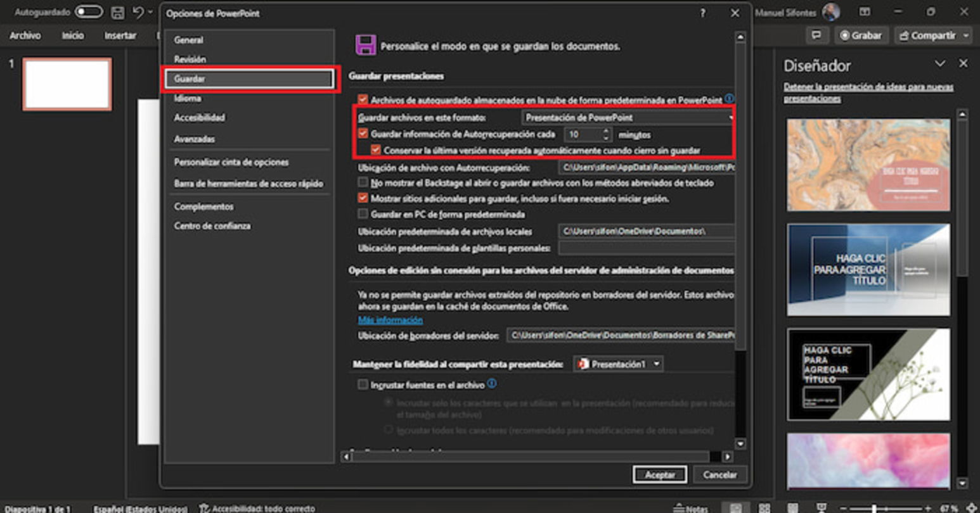Click the Aceptar button
The image size is (980, 513).
pyautogui.click(x=659, y=474)
